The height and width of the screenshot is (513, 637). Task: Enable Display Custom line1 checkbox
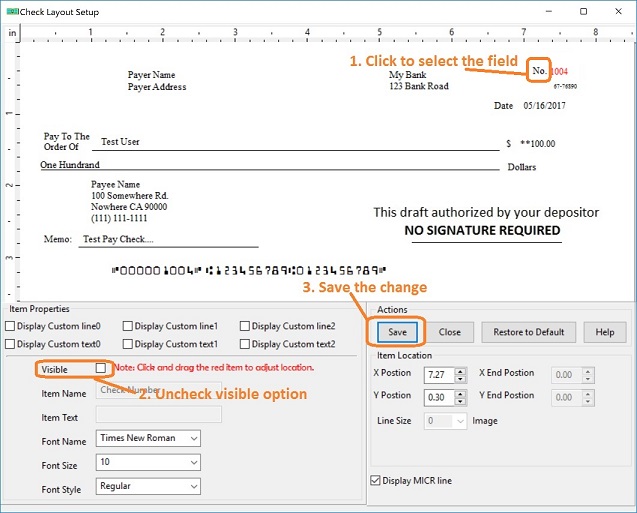pyautogui.click(x=128, y=326)
